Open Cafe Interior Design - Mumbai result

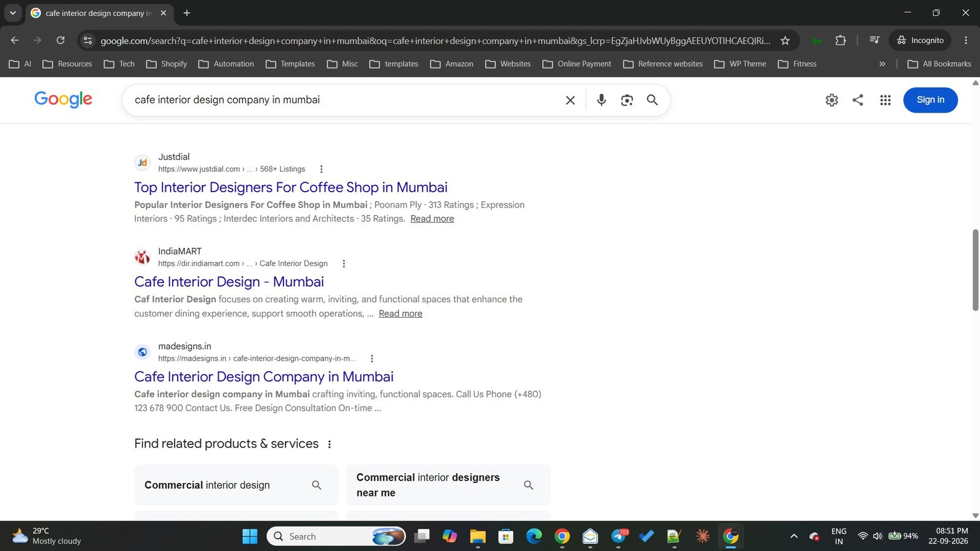229,282
